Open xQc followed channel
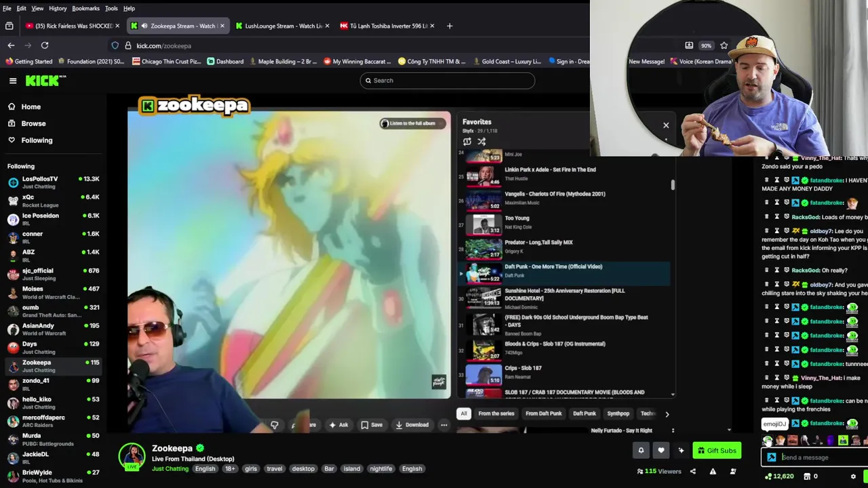The image size is (868, 488). click(53, 201)
